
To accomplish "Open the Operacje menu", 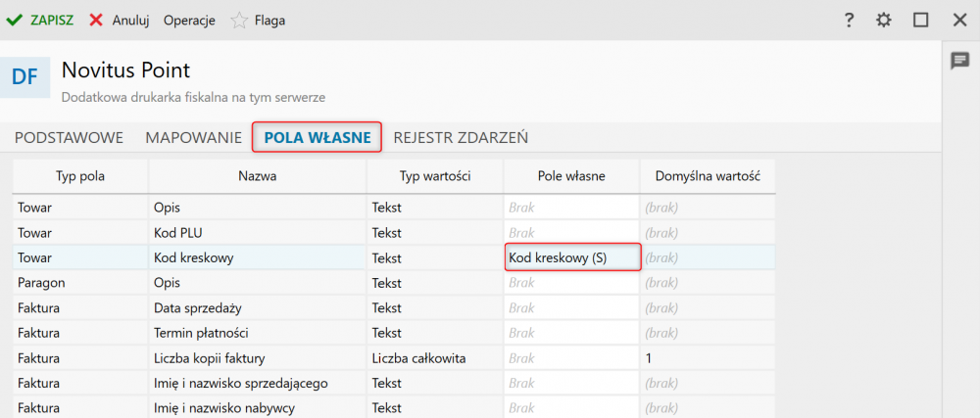I will pos(189,21).
